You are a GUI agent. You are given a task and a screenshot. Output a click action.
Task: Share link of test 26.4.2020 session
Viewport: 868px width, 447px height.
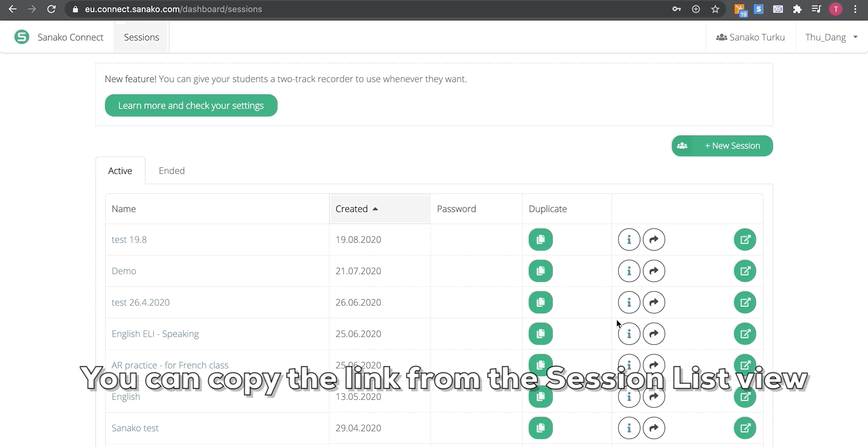(x=654, y=302)
